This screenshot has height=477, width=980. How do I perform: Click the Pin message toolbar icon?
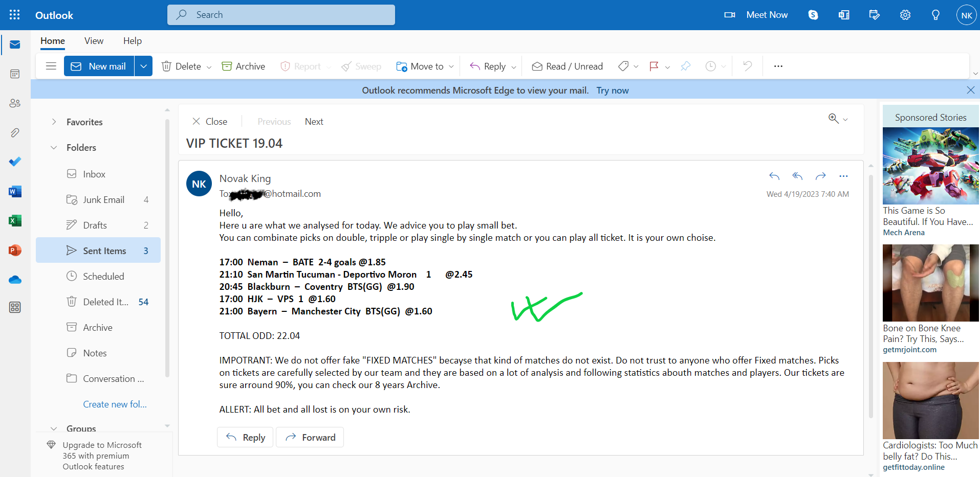(x=686, y=66)
